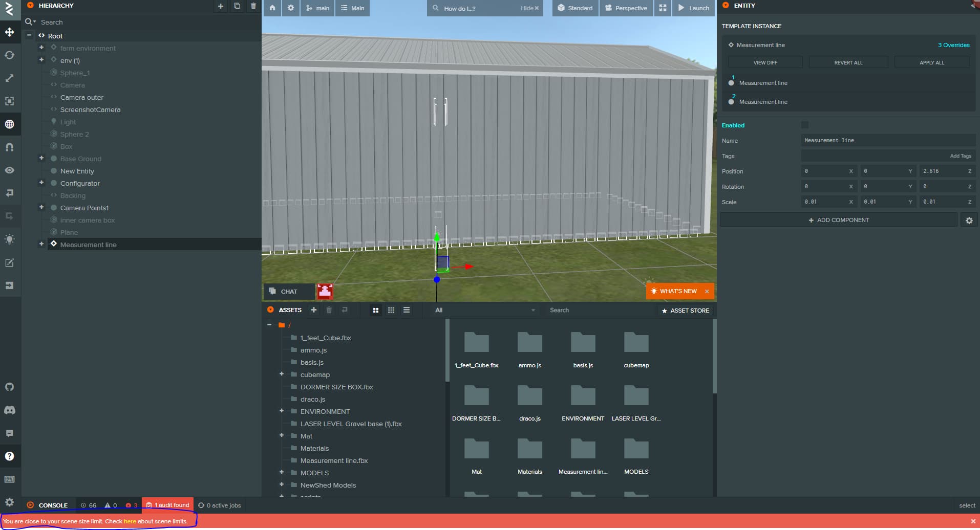980x530 pixels.
Task: Toggle fullscreen viewport mode
Action: pos(663,8)
